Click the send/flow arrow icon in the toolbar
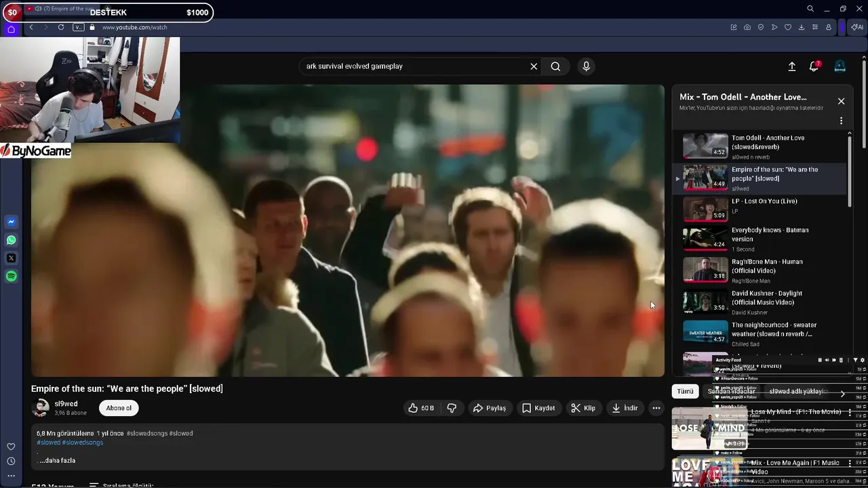The width and height of the screenshot is (868, 488). pyautogui.click(x=774, y=27)
